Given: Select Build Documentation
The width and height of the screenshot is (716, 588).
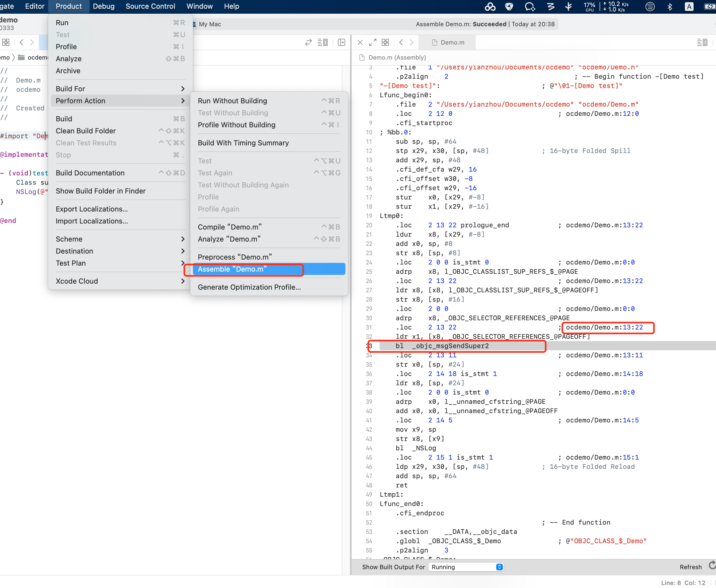Looking at the screenshot, I should [x=120, y=173].
